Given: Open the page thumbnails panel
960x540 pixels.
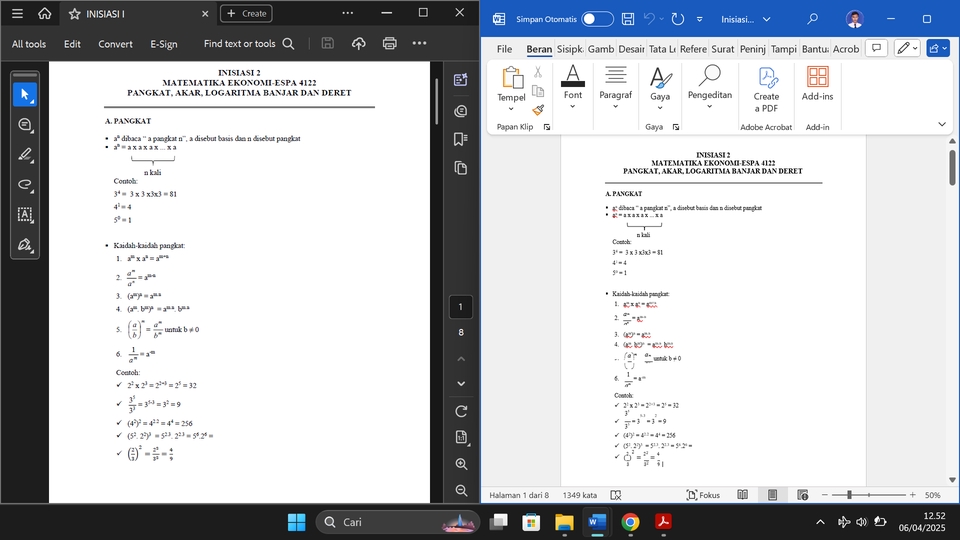Looking at the screenshot, I should pos(461,168).
